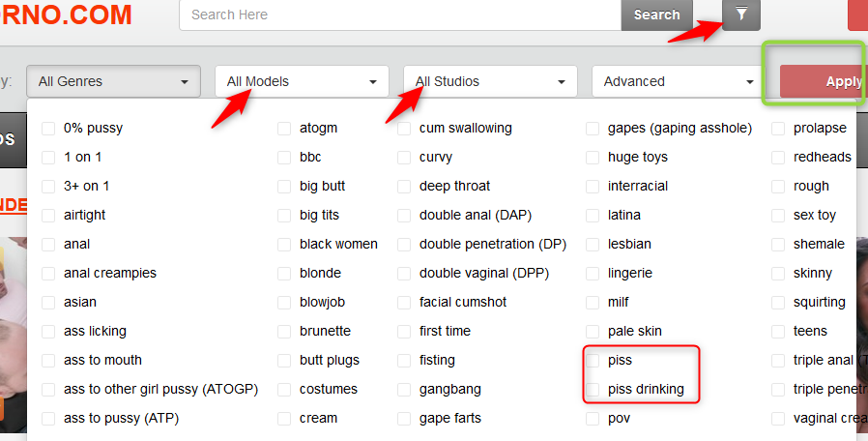
Task: Check the 1 on 1 checkbox
Action: coord(48,157)
